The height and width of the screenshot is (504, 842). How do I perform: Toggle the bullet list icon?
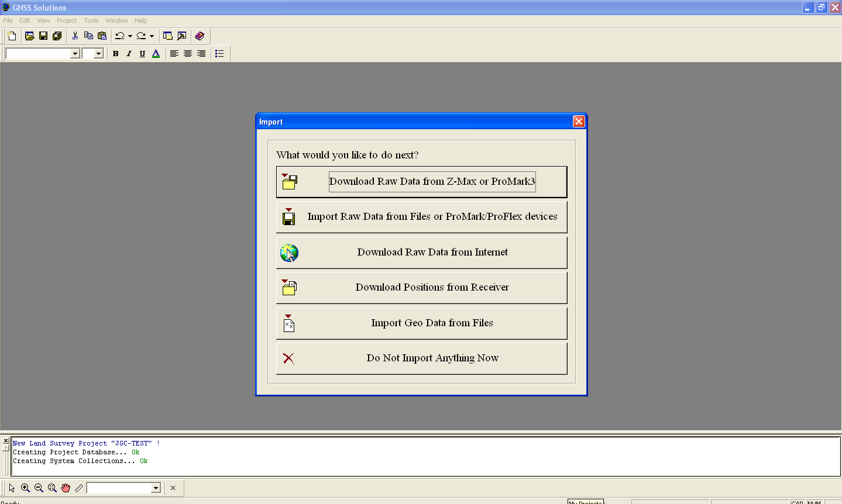219,53
